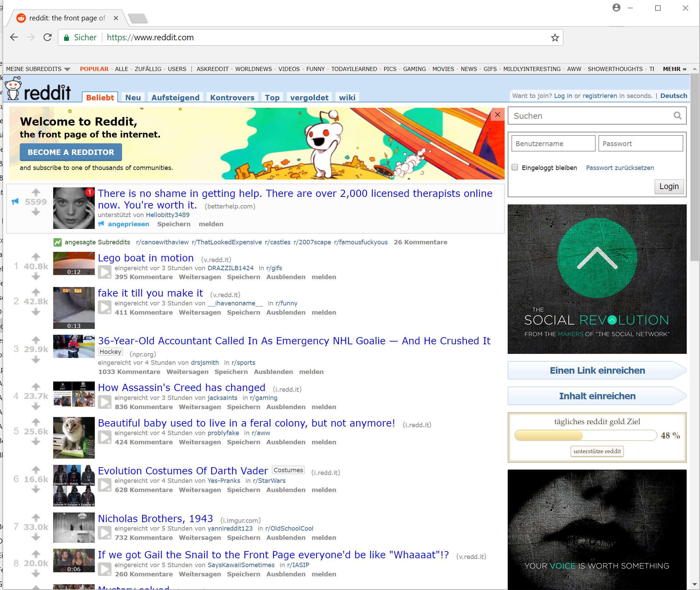Toggle Eingeloggt bleiben checkbox
Image resolution: width=700 pixels, height=590 pixels.
coord(515,167)
